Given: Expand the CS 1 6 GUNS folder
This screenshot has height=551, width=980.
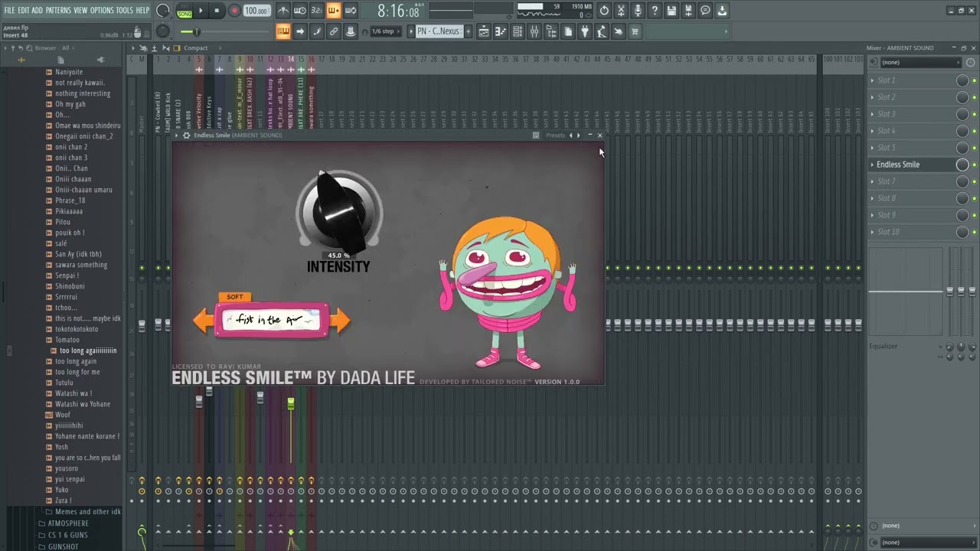Looking at the screenshot, I should pos(64,535).
